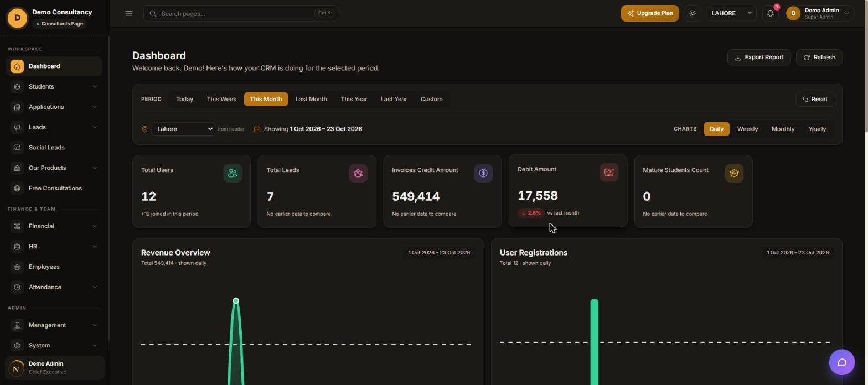Expand the Leads menu chevron
Screen dimensions: 868x385
click(x=95, y=127)
